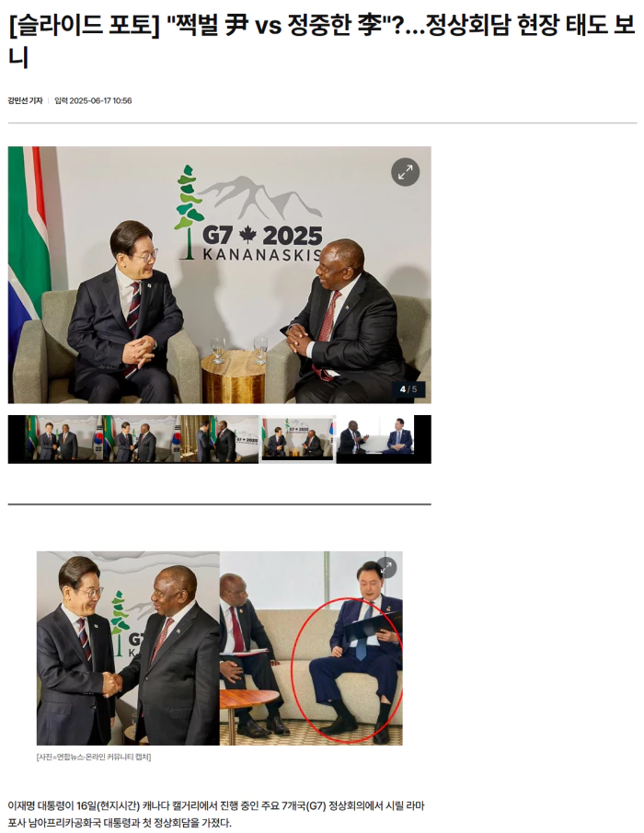
Task: Select the highlighted fourth thumbnail
Action: pyautogui.click(x=297, y=439)
